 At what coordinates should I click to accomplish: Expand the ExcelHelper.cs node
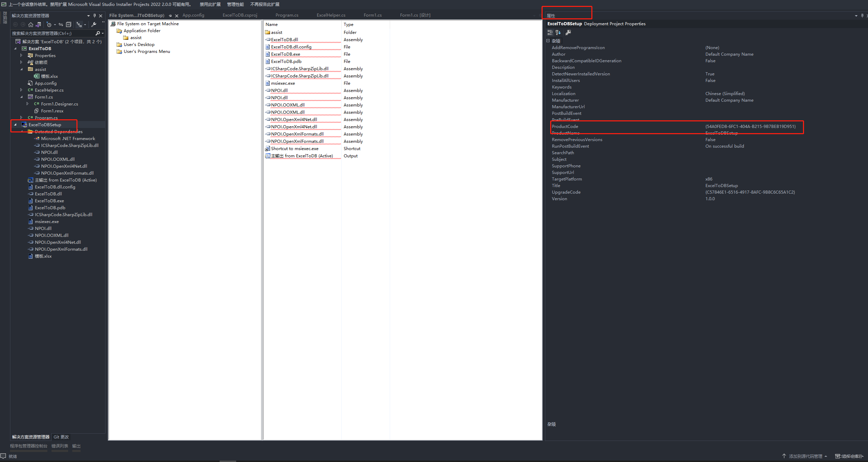click(x=21, y=90)
